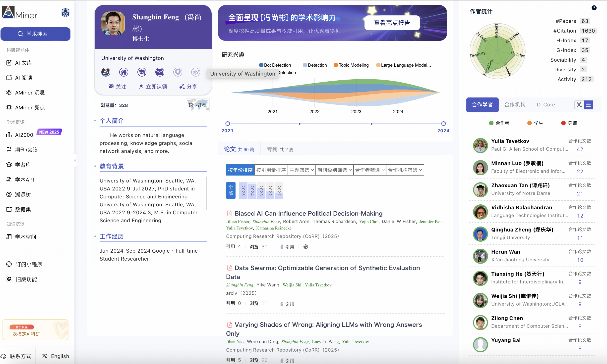Select the D-Core tab
The width and height of the screenshot is (607, 364).
[x=546, y=105]
